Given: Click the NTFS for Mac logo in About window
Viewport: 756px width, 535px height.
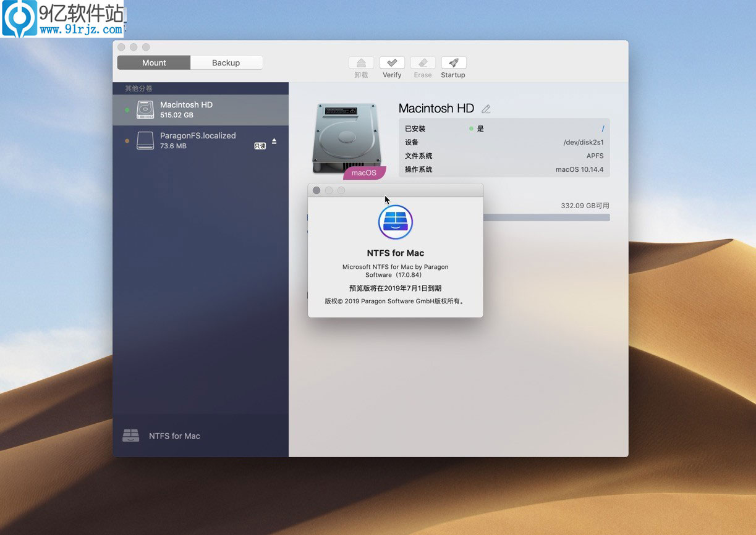Looking at the screenshot, I should pyautogui.click(x=395, y=221).
